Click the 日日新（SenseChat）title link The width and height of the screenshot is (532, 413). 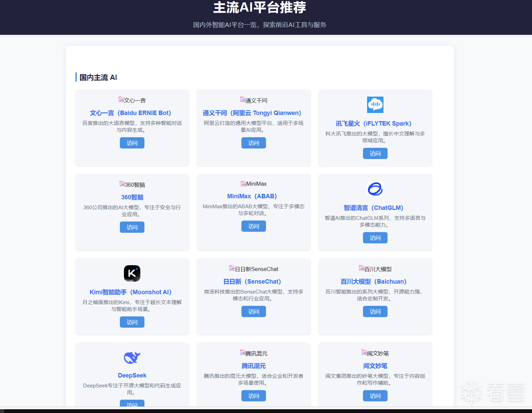[254, 282]
